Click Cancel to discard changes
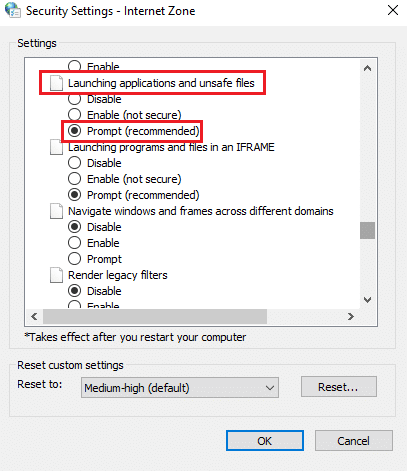The width and height of the screenshot is (407, 471). click(x=354, y=441)
